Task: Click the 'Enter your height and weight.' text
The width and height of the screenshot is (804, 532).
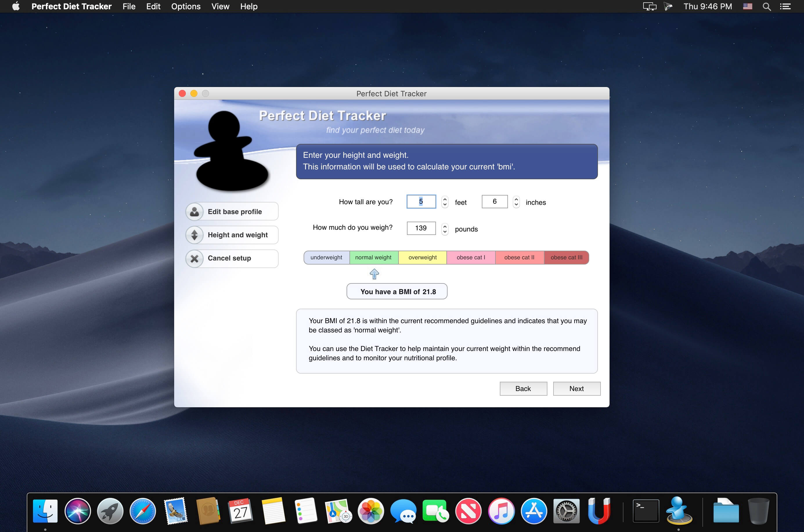Action: click(356, 155)
